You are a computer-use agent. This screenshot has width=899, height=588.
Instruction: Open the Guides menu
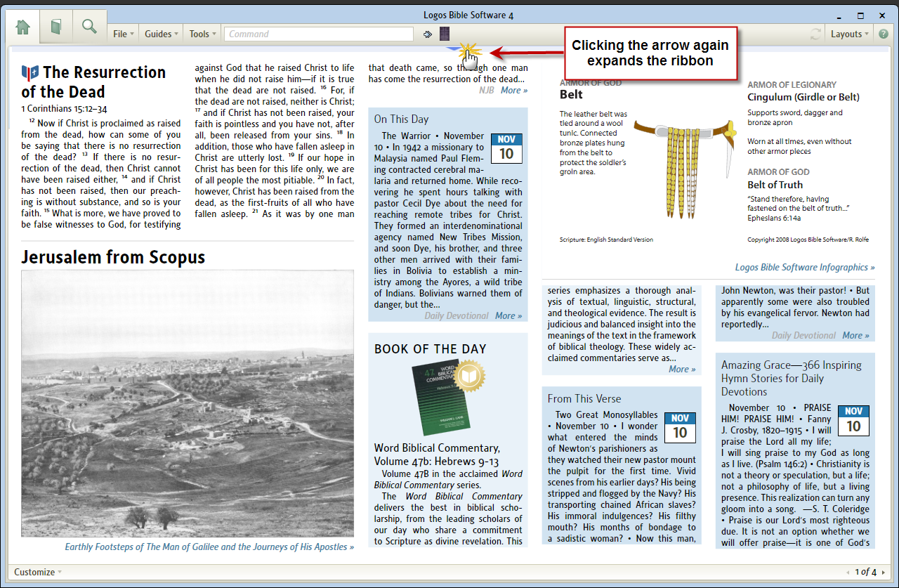click(x=162, y=34)
